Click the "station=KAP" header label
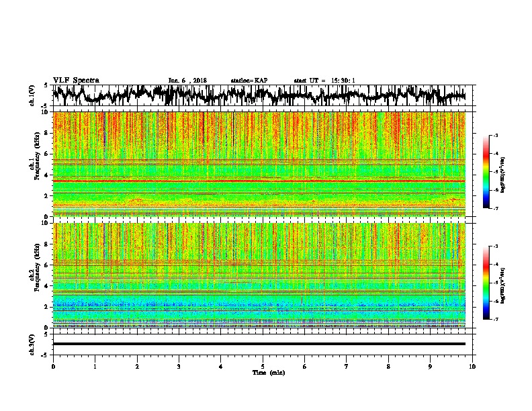The width and height of the screenshot is (532, 411). [249, 81]
